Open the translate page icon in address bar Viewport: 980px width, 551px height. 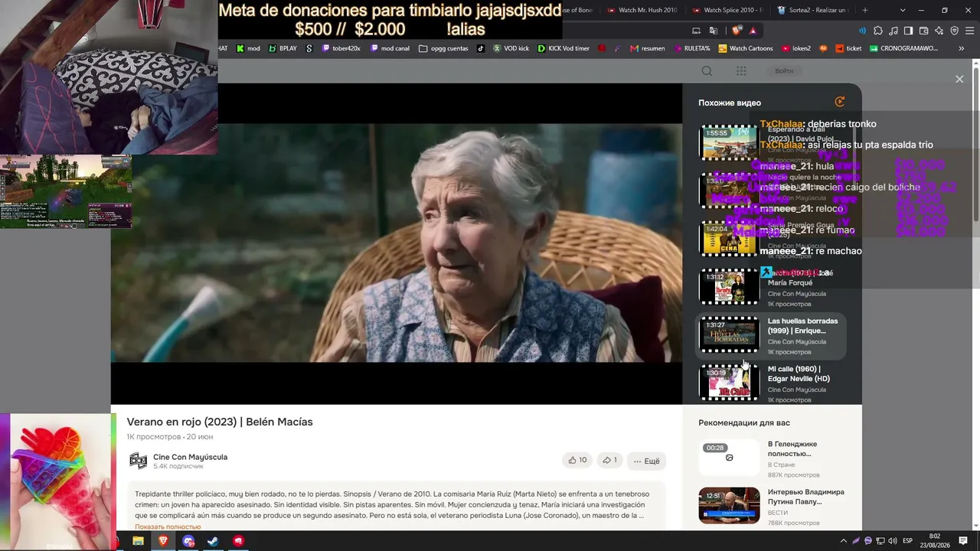(714, 31)
